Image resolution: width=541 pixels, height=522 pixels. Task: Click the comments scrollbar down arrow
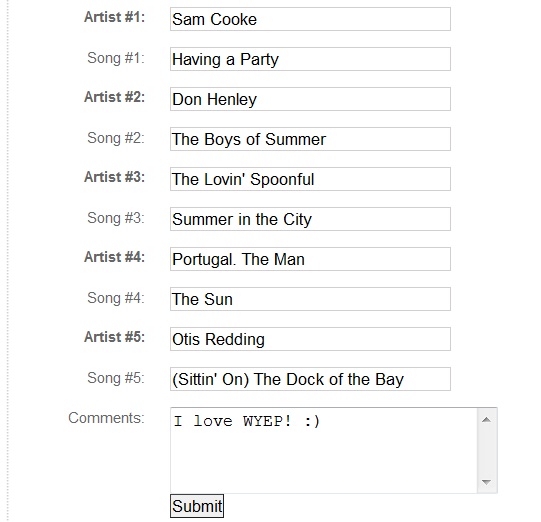click(x=486, y=482)
